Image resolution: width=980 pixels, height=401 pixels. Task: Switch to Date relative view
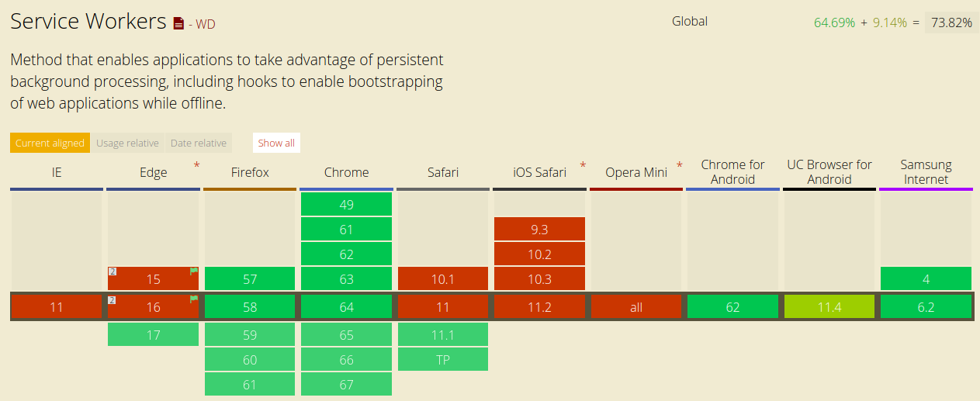point(199,143)
